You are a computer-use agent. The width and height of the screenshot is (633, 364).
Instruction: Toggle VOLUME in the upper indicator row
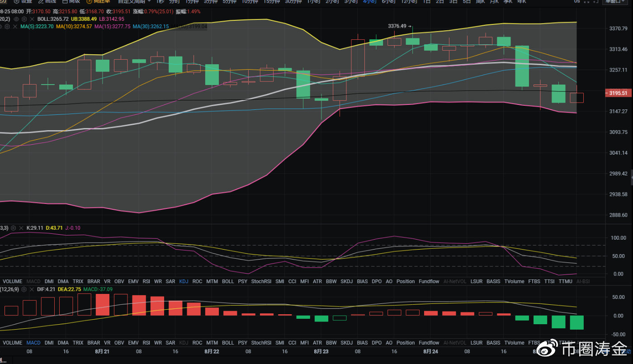[12, 281]
